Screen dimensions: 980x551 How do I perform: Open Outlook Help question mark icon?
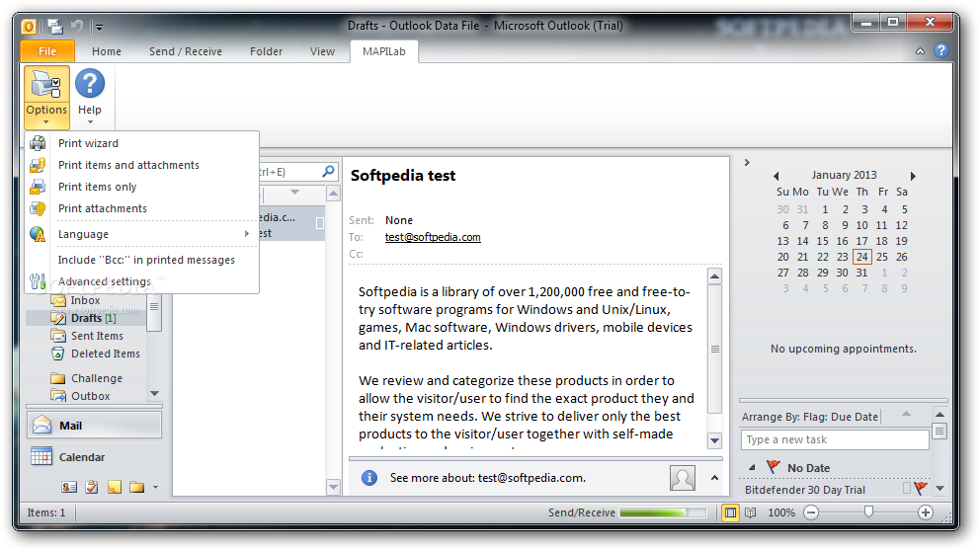pos(941,51)
